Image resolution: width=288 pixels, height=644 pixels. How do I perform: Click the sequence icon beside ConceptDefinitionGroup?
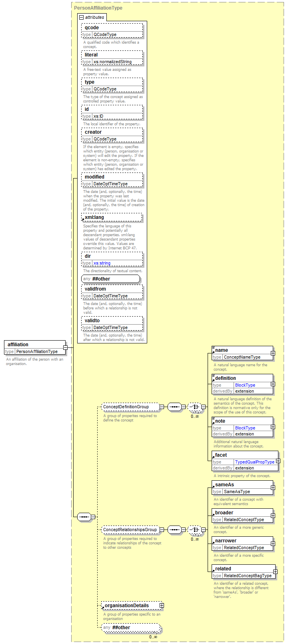[x=174, y=407]
